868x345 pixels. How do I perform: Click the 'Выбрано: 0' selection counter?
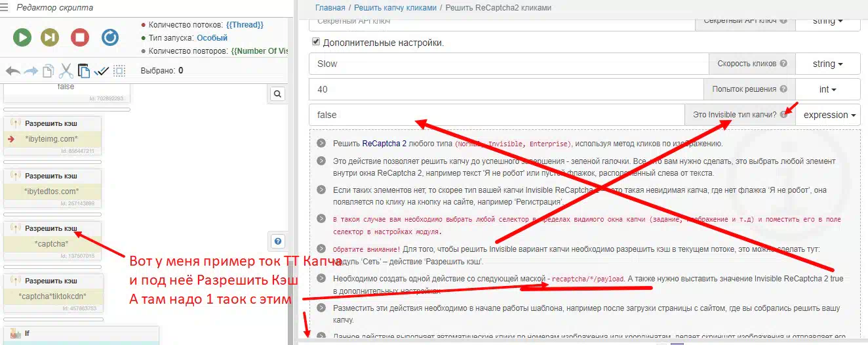pyautogui.click(x=162, y=71)
